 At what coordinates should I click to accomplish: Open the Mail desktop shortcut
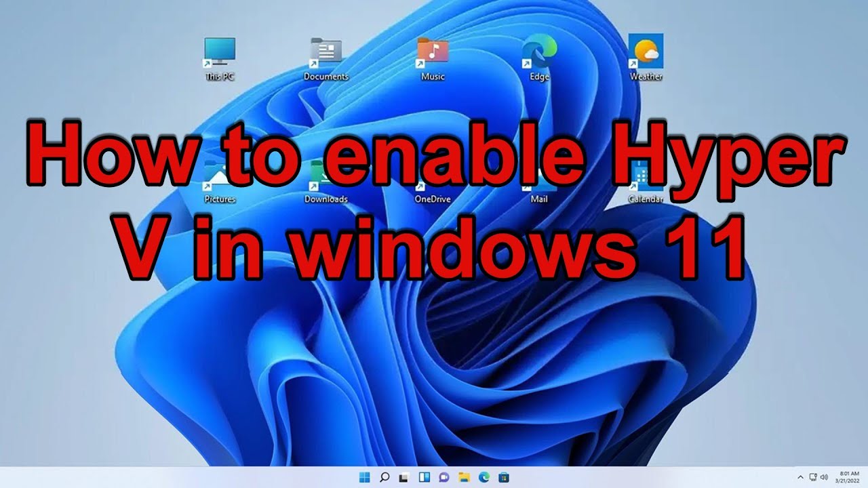click(x=539, y=183)
